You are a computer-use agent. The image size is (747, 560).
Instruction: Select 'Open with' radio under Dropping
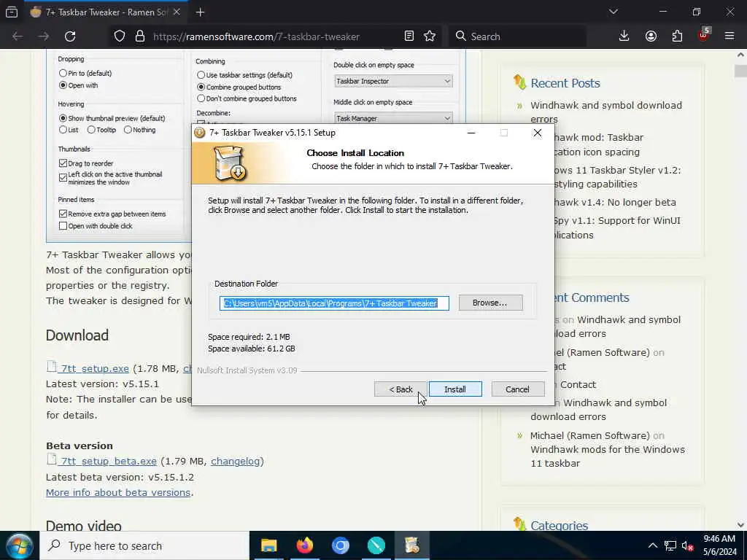[x=63, y=85]
